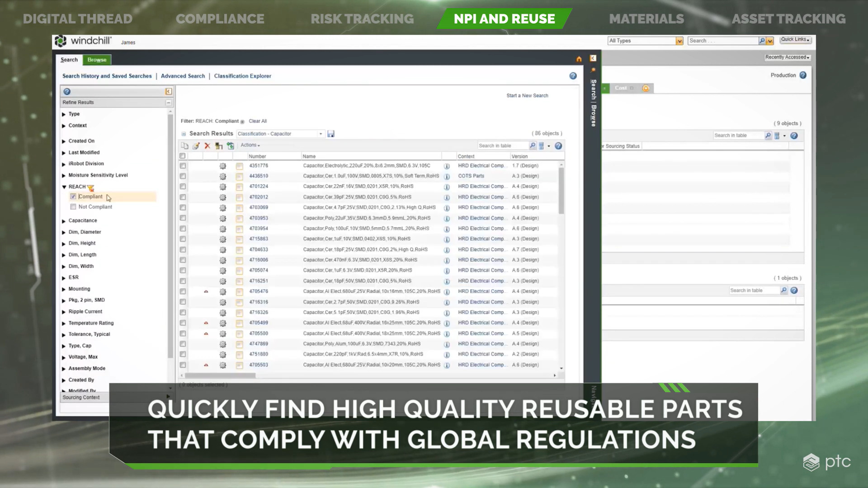Click the copy icon in results toolbar

tap(184, 145)
